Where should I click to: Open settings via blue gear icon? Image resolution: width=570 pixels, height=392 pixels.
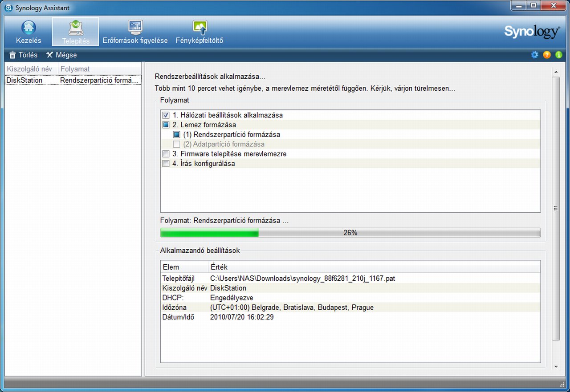pyautogui.click(x=535, y=55)
